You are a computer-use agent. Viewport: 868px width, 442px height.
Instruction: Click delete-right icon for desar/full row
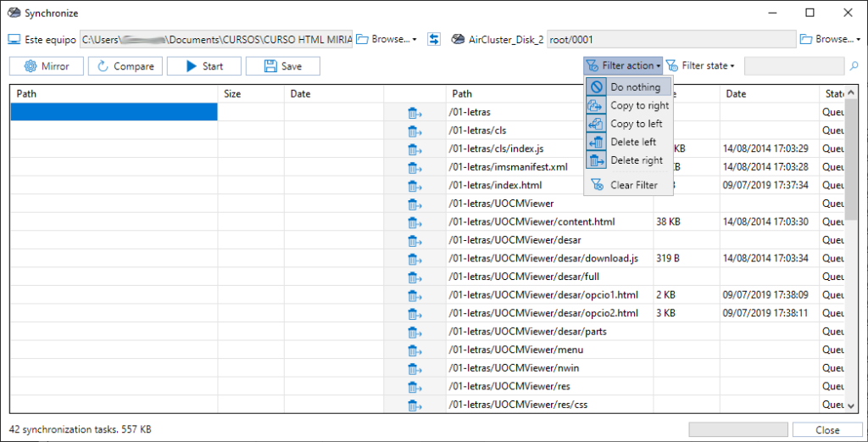point(415,277)
